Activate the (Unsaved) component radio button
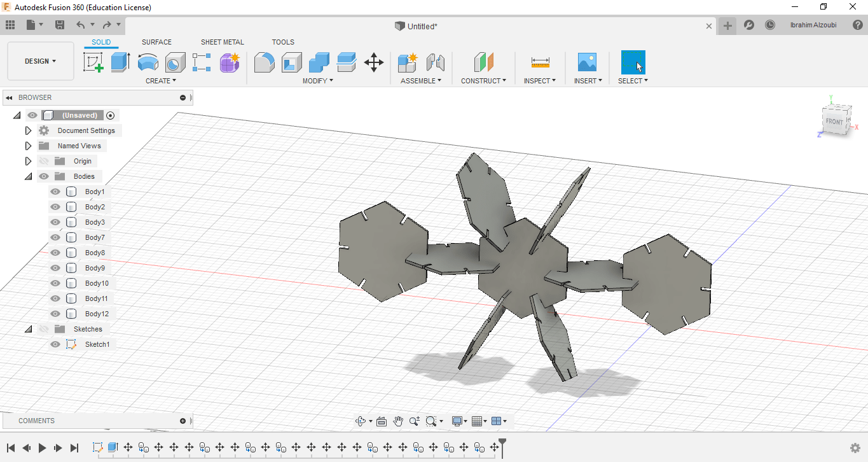This screenshot has width=868, height=462. coord(111,115)
